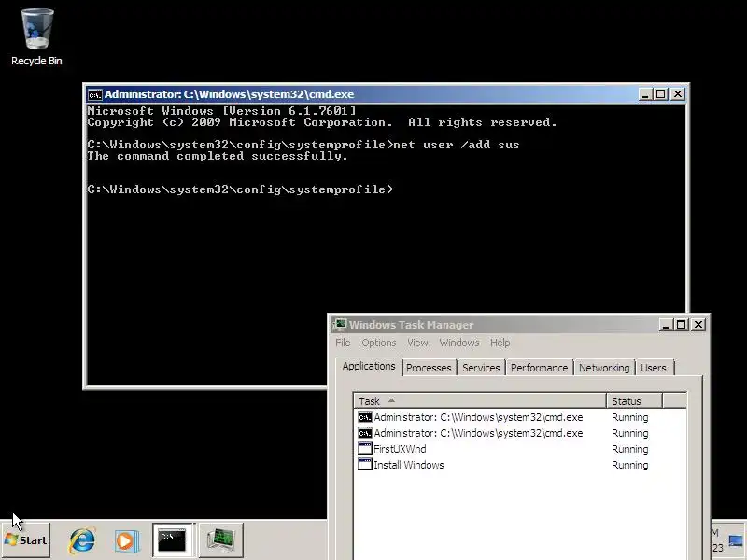Select the FirstUXWnd task row

(520, 449)
